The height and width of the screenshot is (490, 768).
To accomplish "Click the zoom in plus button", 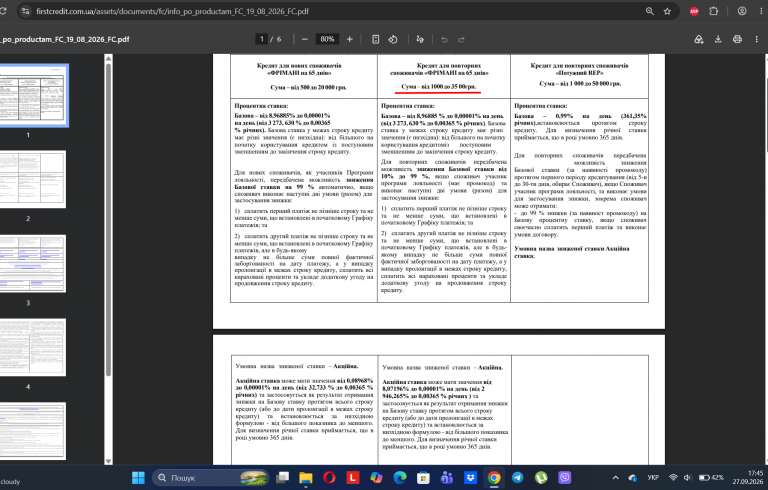I will click(350, 39).
